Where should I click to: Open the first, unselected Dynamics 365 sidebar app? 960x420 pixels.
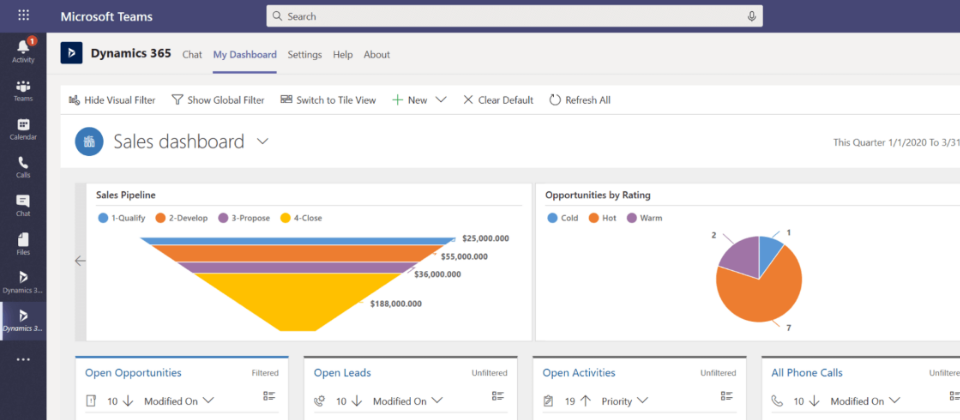[x=23, y=282]
